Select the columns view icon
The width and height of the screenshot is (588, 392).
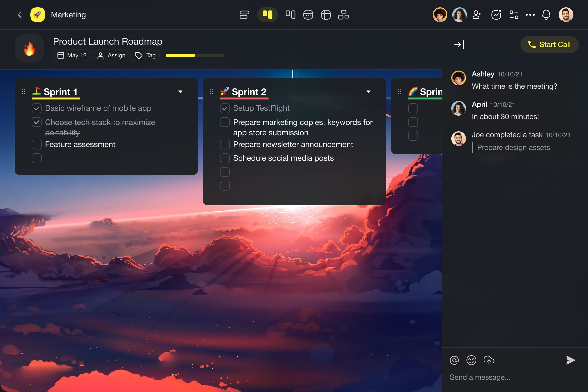coord(290,15)
